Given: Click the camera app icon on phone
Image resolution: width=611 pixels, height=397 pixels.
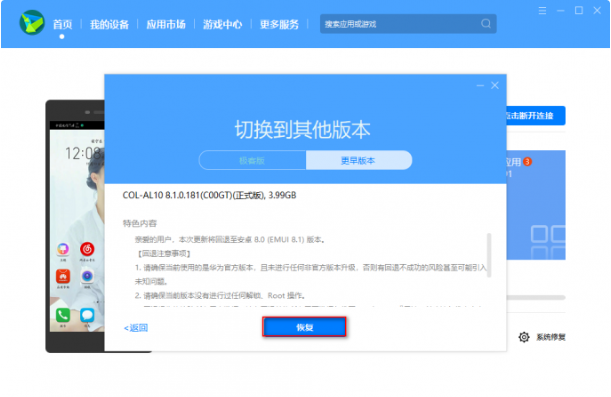Looking at the screenshot, I should tap(87, 276).
